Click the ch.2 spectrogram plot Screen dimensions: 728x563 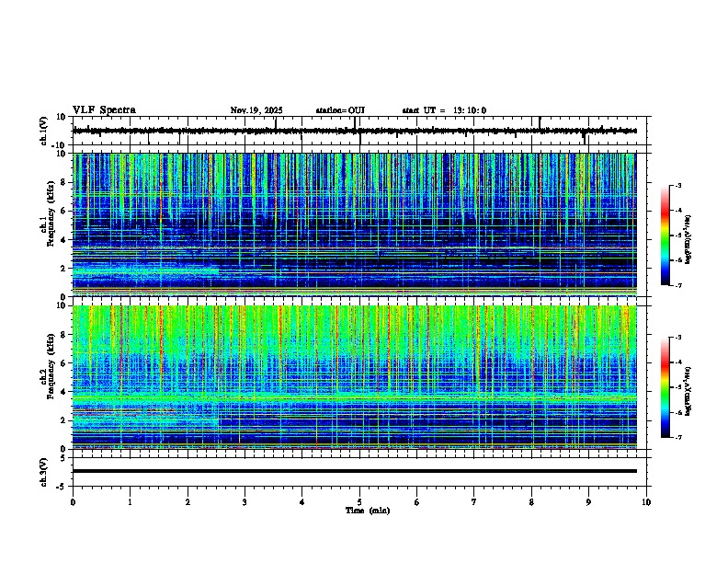(x=354, y=377)
